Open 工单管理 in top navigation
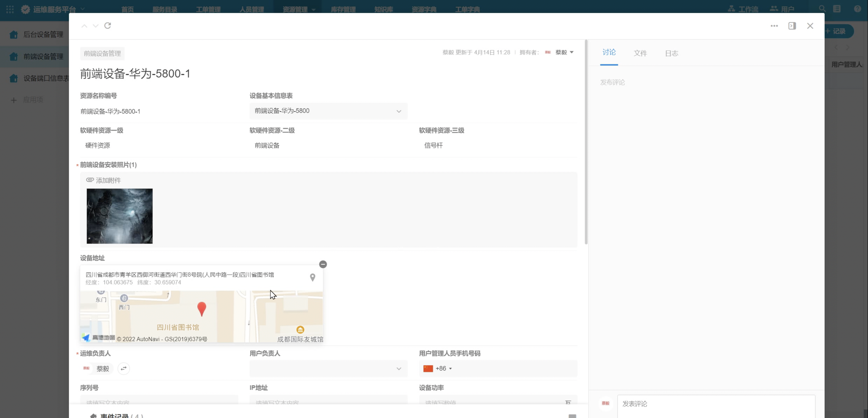This screenshot has height=418, width=868. tap(208, 9)
